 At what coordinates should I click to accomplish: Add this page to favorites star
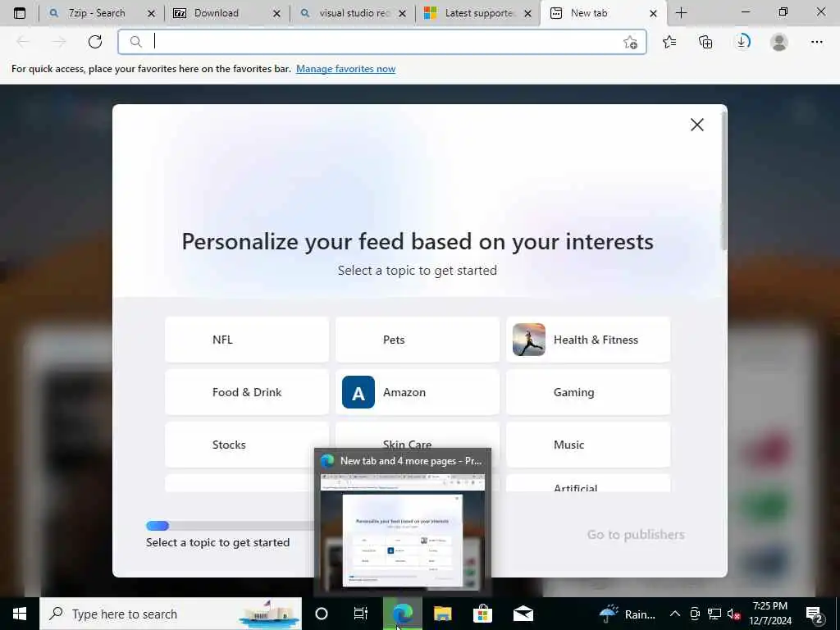coord(631,43)
